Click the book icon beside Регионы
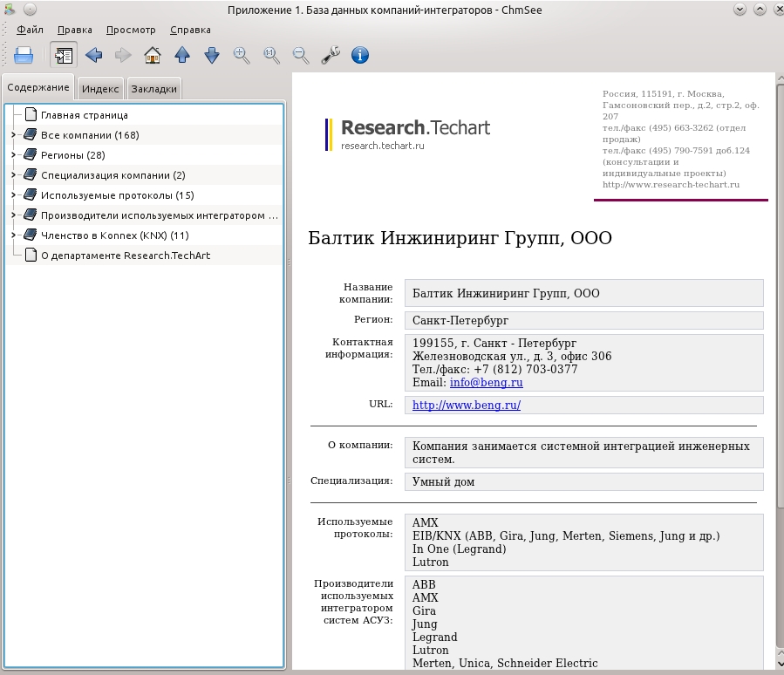Screen dimensions: 784x675 (x=31, y=154)
